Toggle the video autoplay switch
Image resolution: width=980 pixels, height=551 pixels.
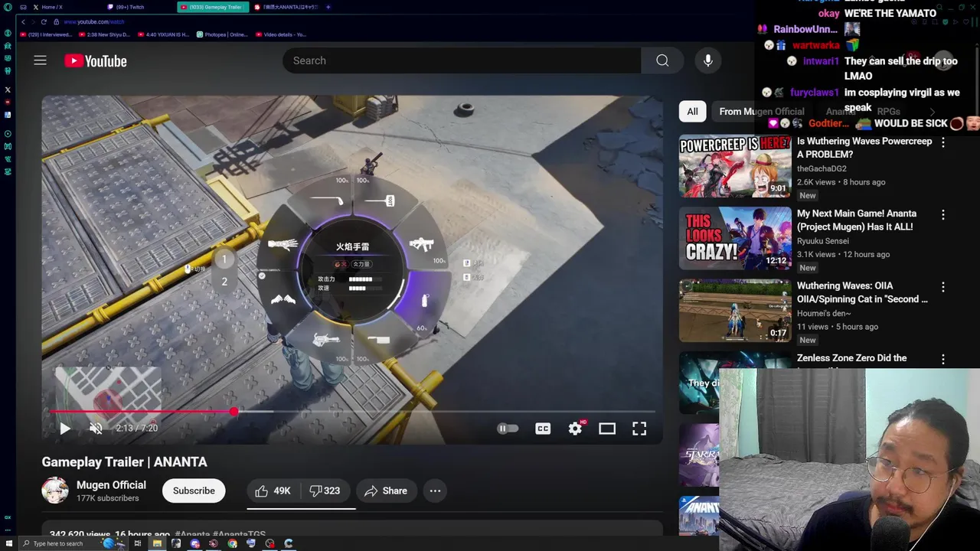[508, 429]
